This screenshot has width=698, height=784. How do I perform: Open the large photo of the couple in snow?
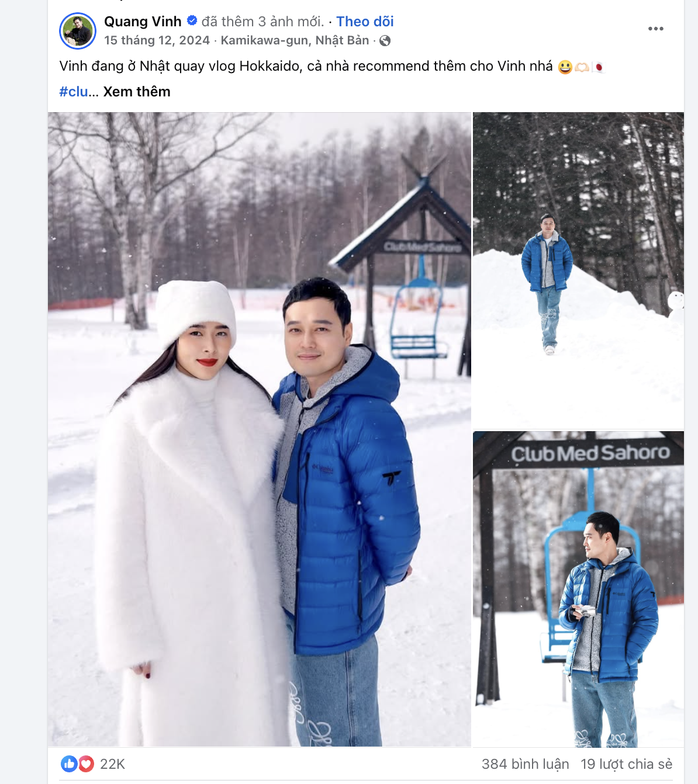(x=260, y=429)
